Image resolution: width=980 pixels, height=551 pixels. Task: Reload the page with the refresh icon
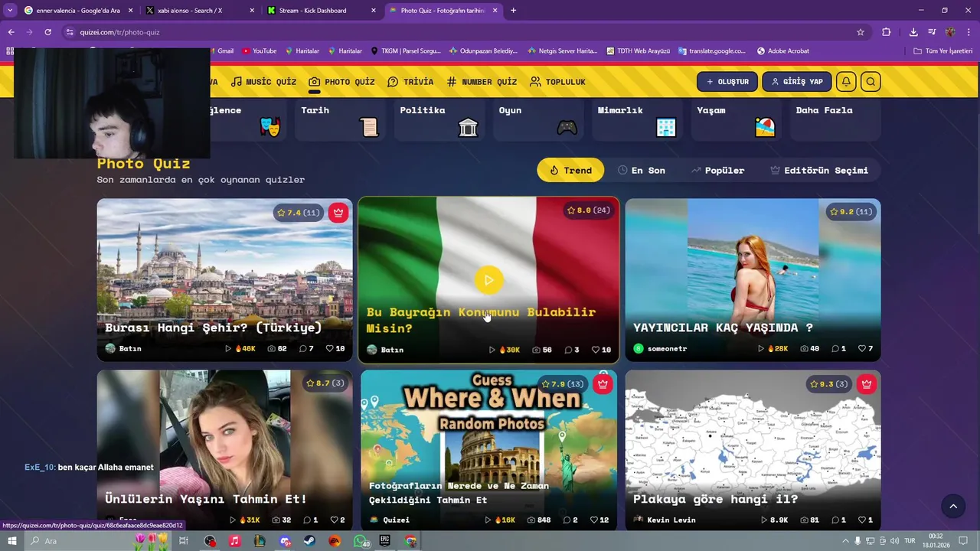coord(47,32)
